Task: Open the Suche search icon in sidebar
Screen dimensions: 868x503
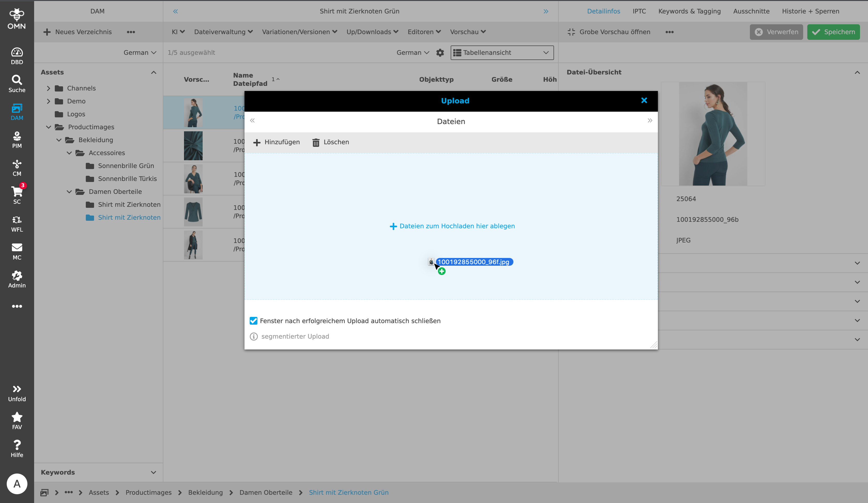Action: (x=17, y=80)
